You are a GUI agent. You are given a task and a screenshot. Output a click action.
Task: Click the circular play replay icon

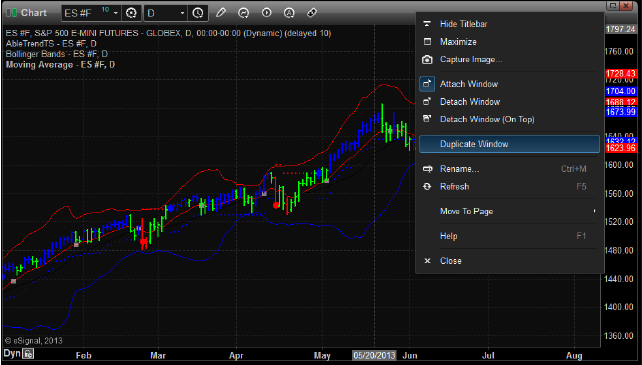pyautogui.click(x=267, y=13)
